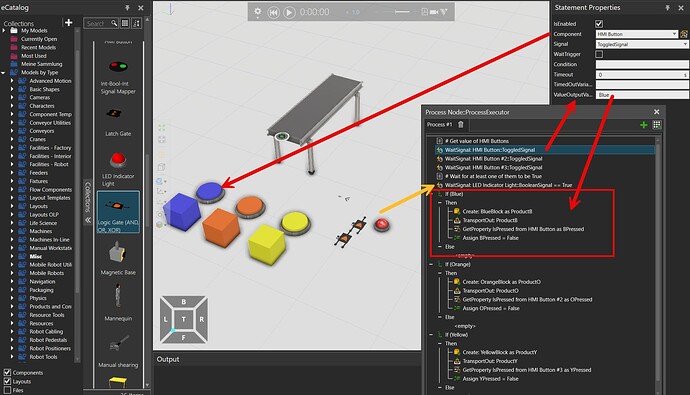Viewport: 690px width, 395px height.
Task: Select the Create BlueBlock as ProductB statement
Action: point(497,212)
